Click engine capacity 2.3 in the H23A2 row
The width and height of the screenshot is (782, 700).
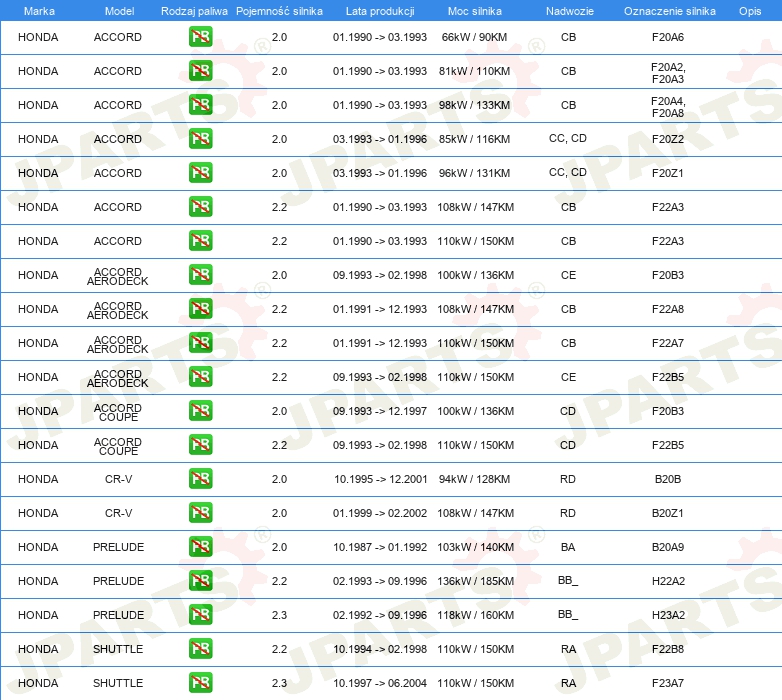(x=279, y=615)
